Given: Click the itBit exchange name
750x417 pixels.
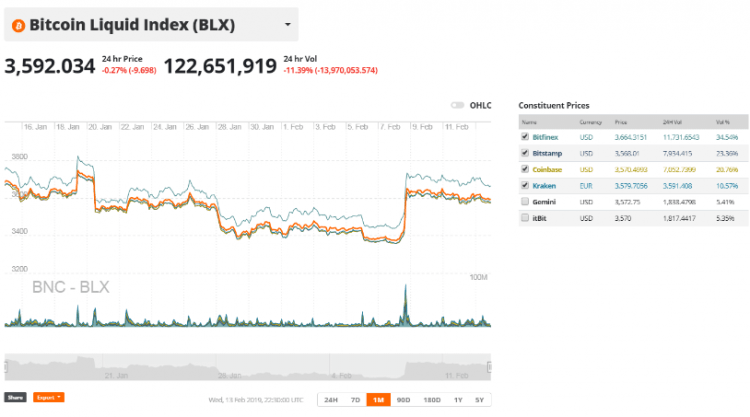Looking at the screenshot, I should pos(540,219).
